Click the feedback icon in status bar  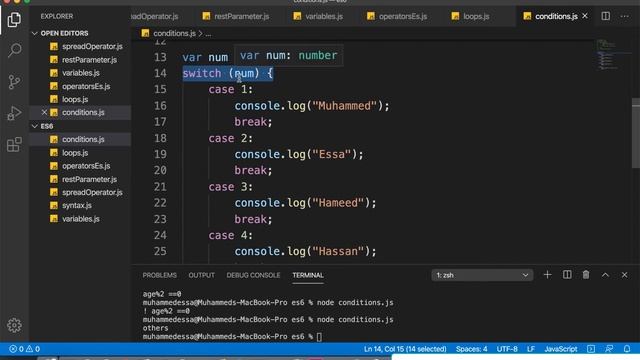[x=609, y=349]
